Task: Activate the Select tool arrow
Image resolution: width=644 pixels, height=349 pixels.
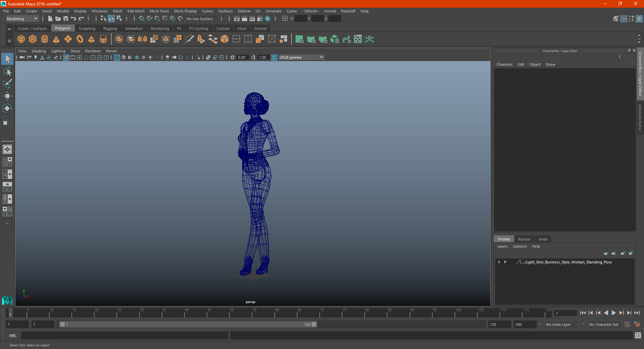Action: (x=7, y=59)
